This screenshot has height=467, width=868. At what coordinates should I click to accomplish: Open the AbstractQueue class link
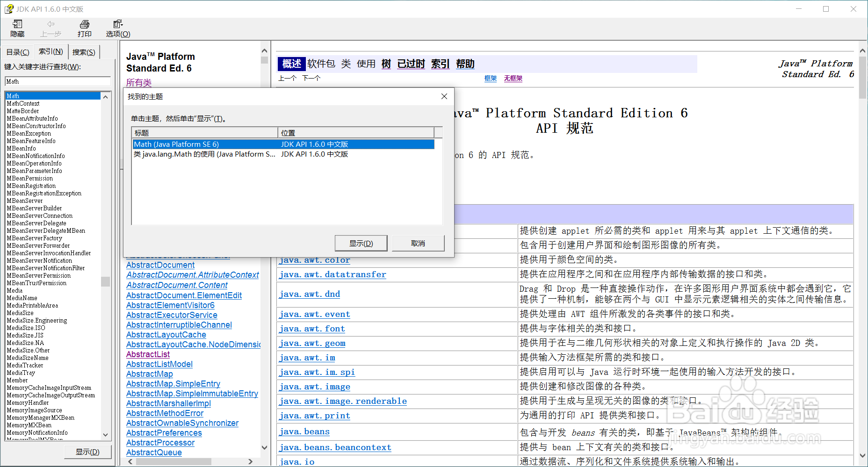(x=153, y=452)
